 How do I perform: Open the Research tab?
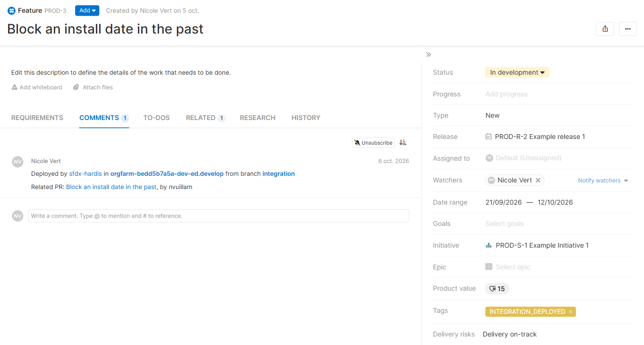[258, 118]
